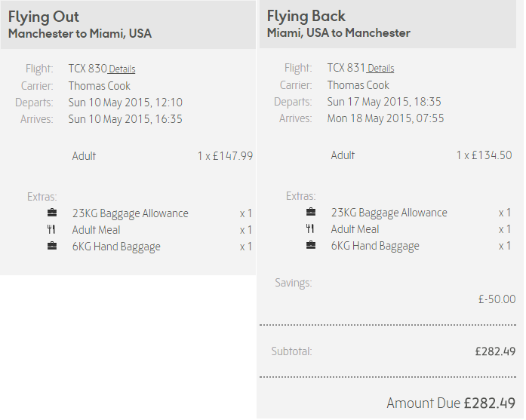Click outbound departure Sun 10 May 2015, 12:10
Screen dimensions: 526x420
(125, 103)
